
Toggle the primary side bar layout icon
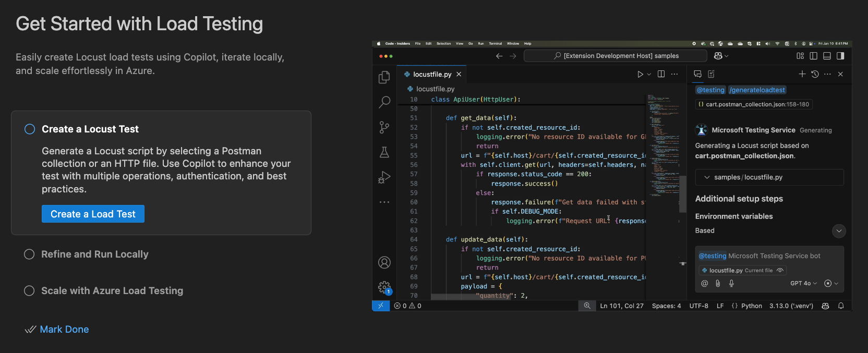813,56
